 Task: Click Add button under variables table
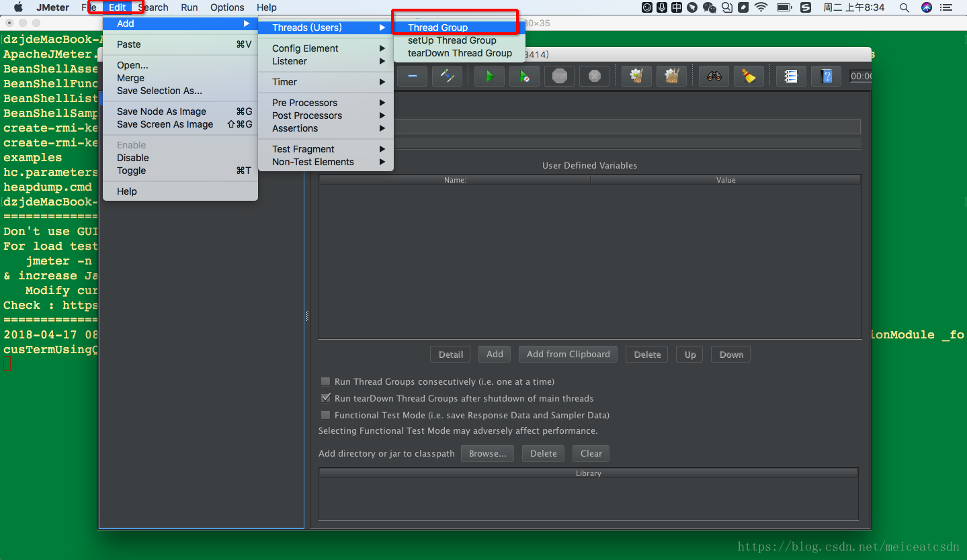click(495, 355)
